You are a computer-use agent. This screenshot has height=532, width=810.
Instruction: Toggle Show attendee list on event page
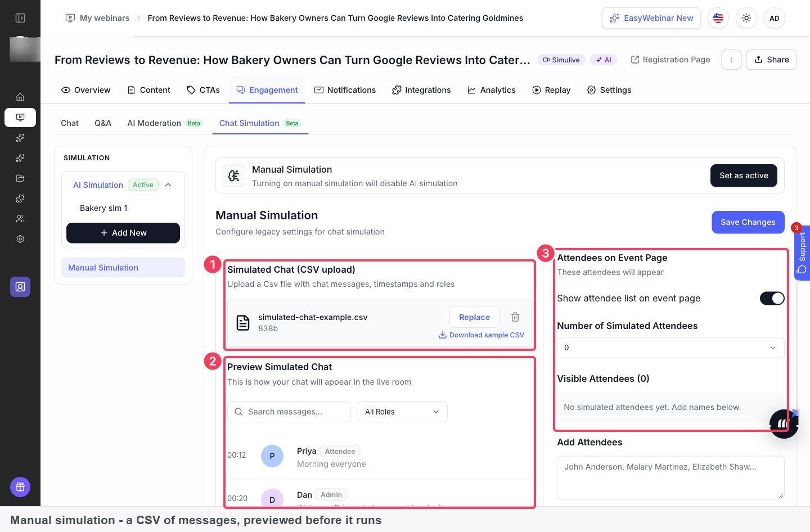coord(772,299)
